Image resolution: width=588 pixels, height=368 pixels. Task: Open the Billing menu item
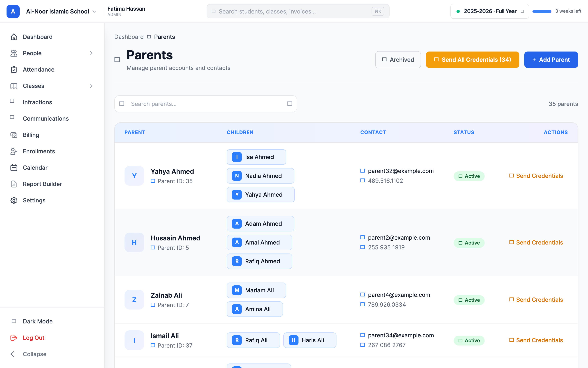coord(52,135)
